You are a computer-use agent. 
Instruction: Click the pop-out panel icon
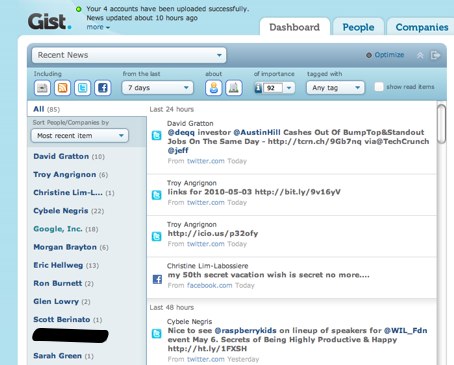[435, 55]
